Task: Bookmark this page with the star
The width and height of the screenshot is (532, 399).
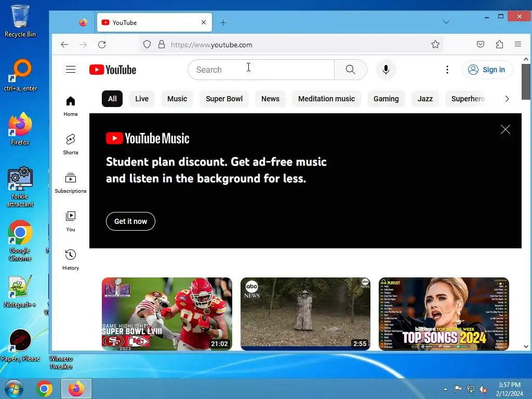Action: [435, 45]
